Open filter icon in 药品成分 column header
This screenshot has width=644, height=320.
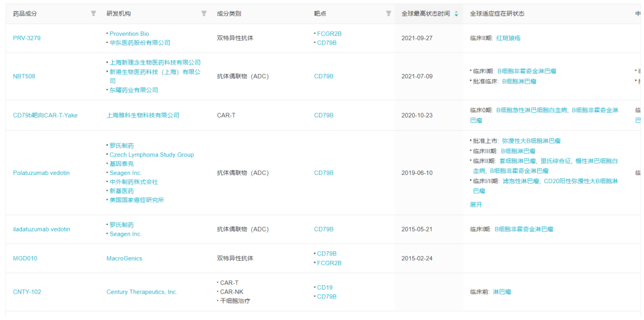point(93,14)
